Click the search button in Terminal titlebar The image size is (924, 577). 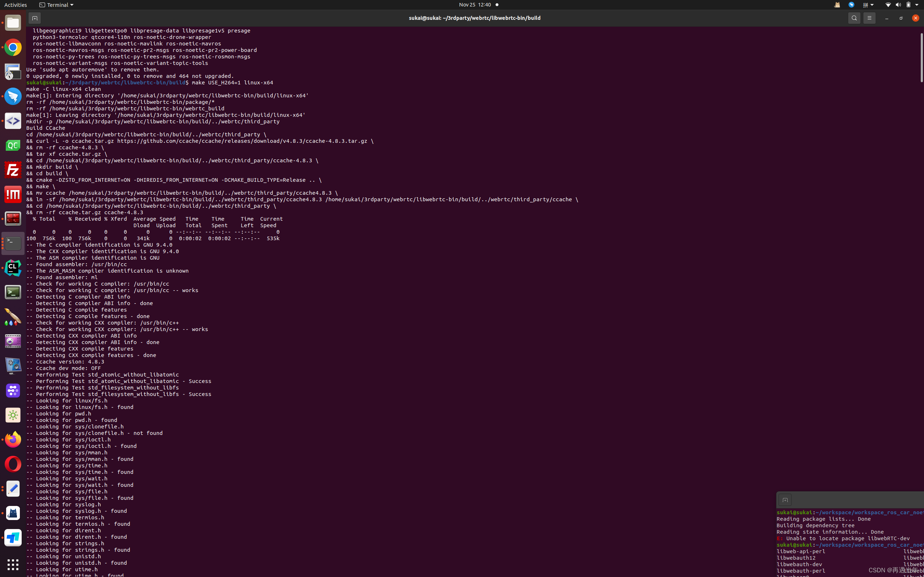tap(854, 18)
